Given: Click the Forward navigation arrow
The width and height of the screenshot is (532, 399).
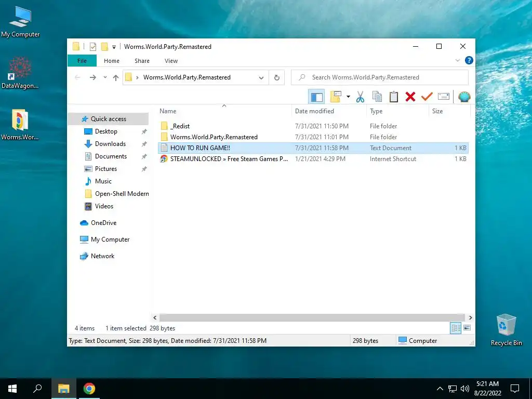Looking at the screenshot, I should point(92,77).
